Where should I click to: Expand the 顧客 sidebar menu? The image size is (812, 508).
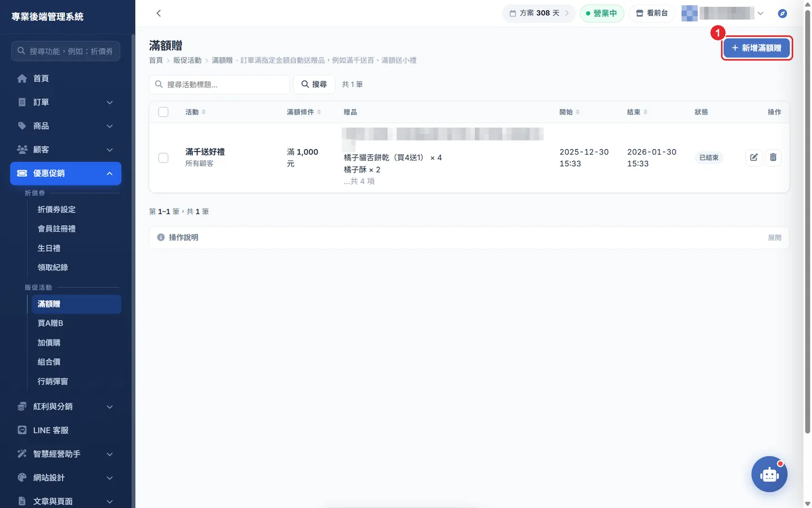110,150
